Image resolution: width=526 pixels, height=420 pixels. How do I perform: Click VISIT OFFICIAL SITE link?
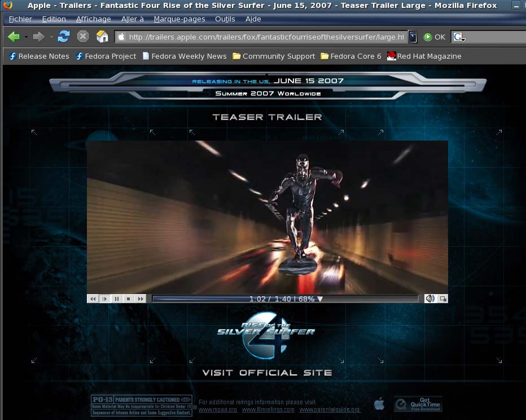coord(267,373)
